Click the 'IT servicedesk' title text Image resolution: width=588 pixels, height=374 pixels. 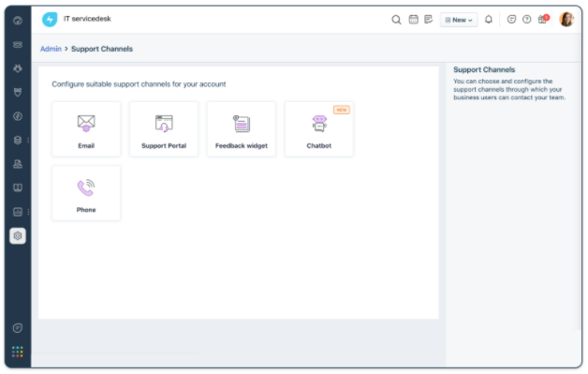(87, 19)
